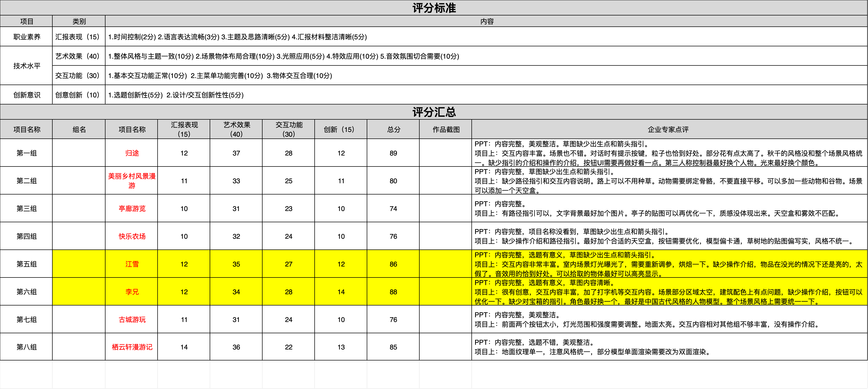Click the 企业专家点评 column header
Screen dimensions: 868x389
coord(670,129)
